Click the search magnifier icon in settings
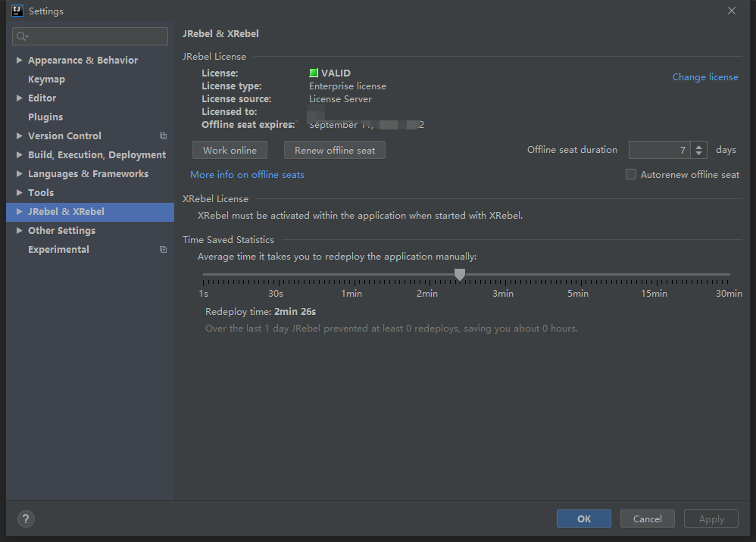 tap(21, 36)
